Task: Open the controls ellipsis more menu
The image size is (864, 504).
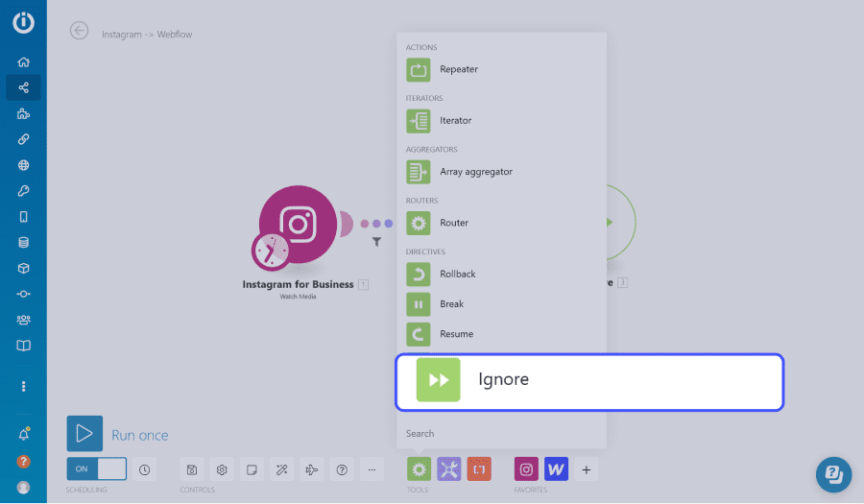Action: pos(372,469)
